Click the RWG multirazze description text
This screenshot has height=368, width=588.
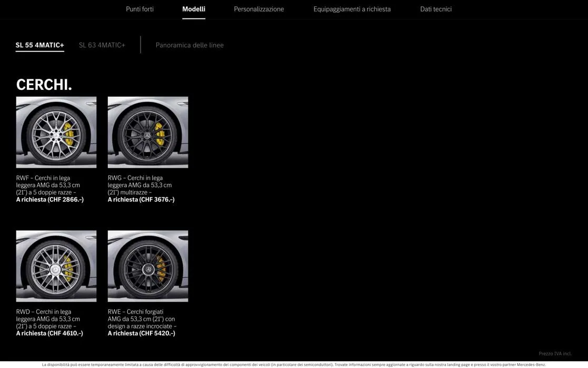pos(139,185)
